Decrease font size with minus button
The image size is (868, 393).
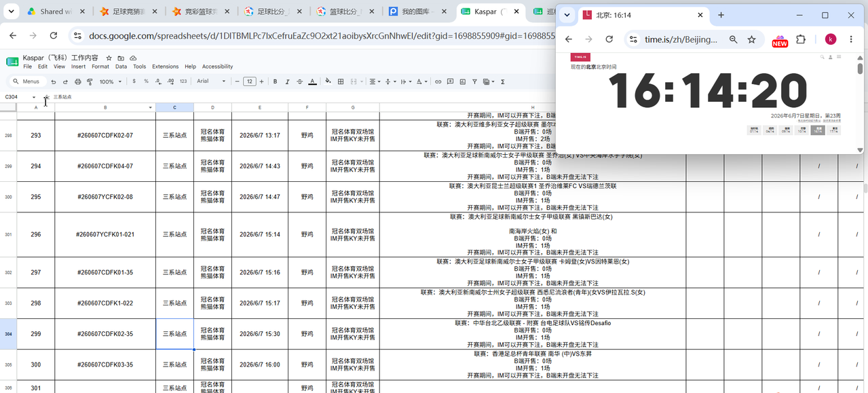point(237,81)
